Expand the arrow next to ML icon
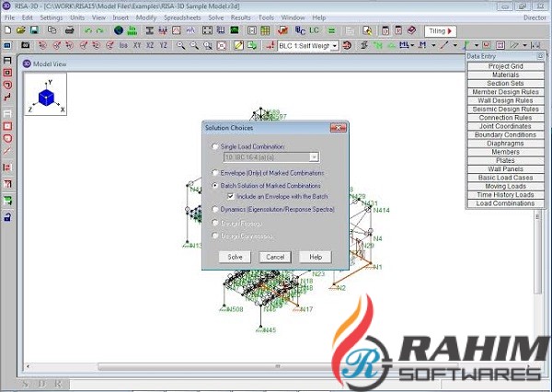 pyautogui.click(x=412, y=45)
